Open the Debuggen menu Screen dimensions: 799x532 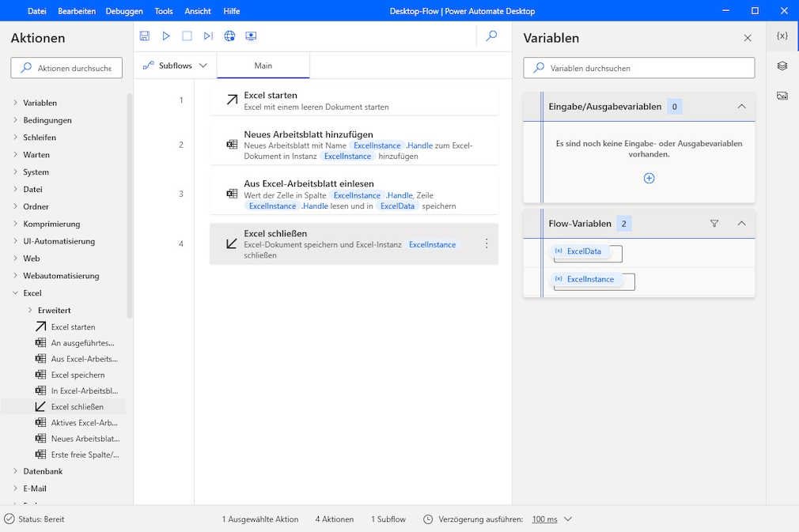pos(124,11)
